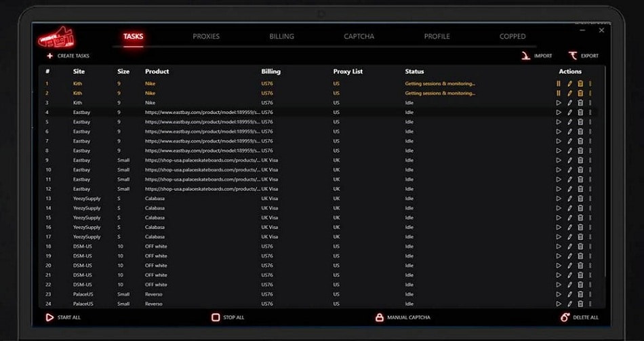Start task 13 YeezySupply play icon
This screenshot has width=644, height=341.
click(558, 199)
